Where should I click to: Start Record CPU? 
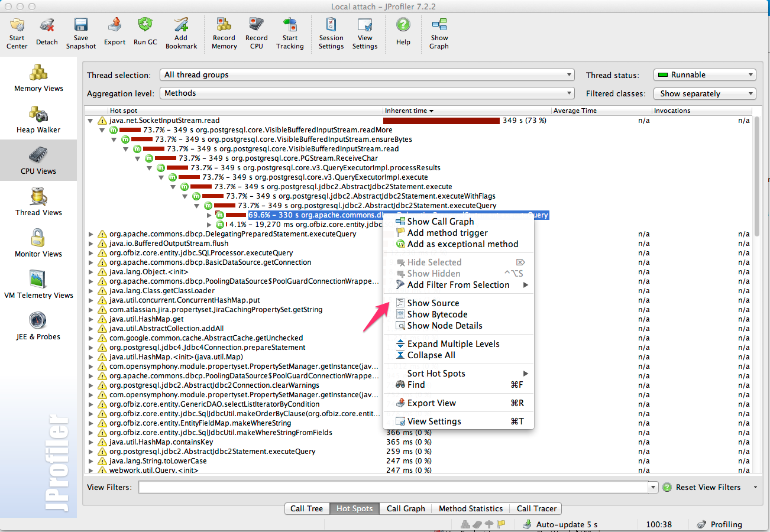257,33
